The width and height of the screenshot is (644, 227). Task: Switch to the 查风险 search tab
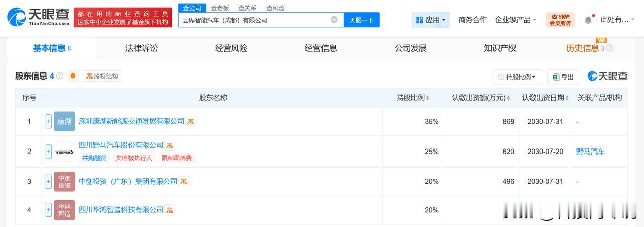pos(275,8)
